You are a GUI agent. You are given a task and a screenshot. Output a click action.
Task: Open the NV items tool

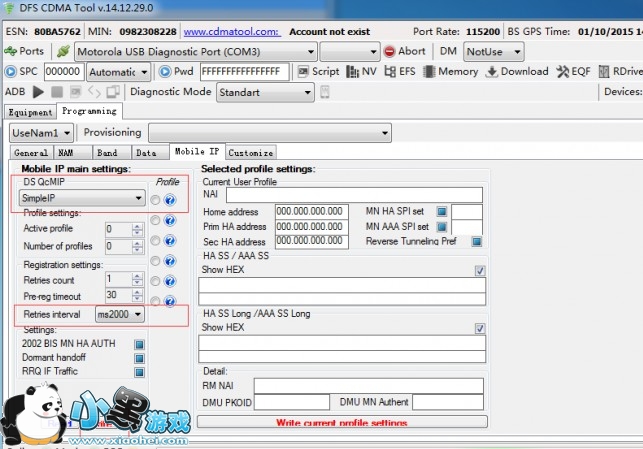(361, 71)
